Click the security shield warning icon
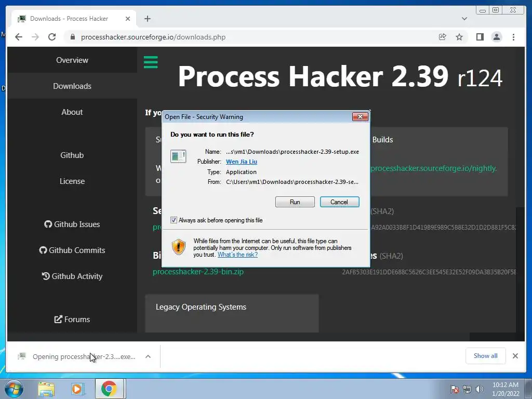532x399 pixels. [x=179, y=247]
